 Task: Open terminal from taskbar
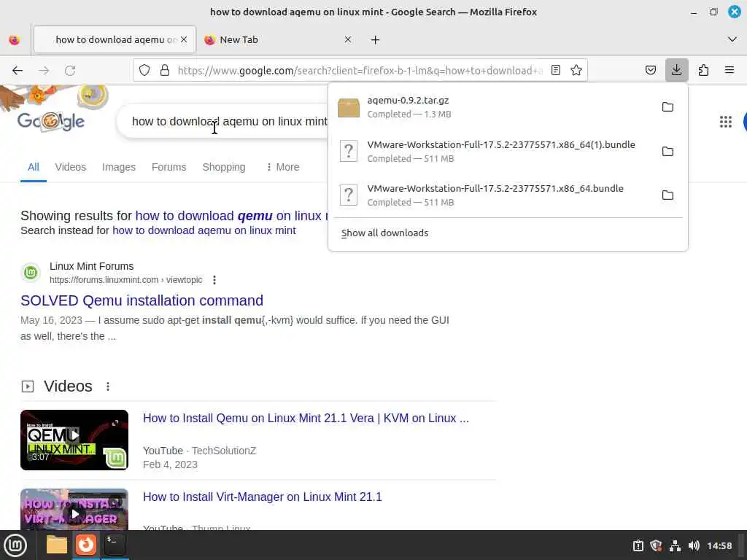pos(115,545)
